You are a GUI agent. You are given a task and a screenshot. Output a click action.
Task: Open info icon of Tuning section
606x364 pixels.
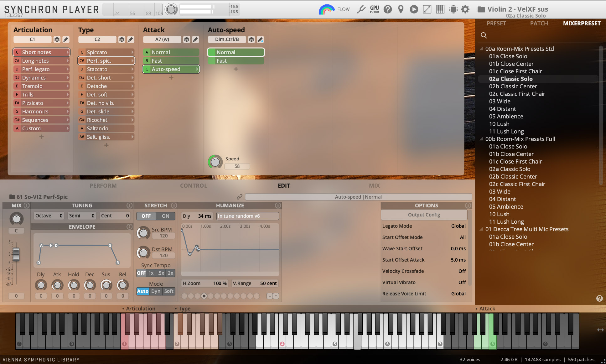click(129, 205)
